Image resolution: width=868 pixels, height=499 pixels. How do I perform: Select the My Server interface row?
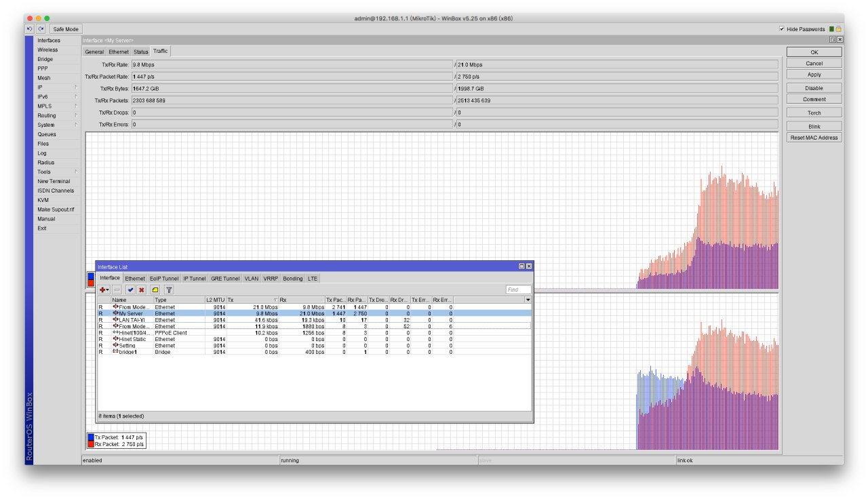[x=313, y=314]
